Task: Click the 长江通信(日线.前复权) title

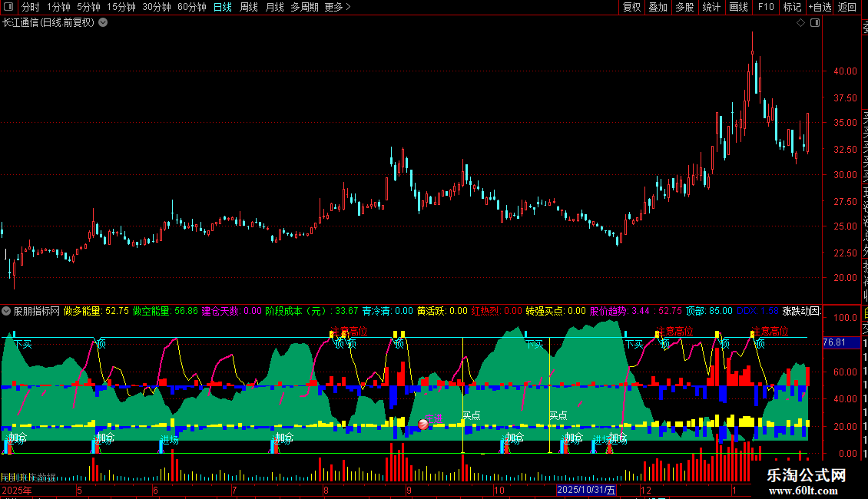Action: (48, 23)
